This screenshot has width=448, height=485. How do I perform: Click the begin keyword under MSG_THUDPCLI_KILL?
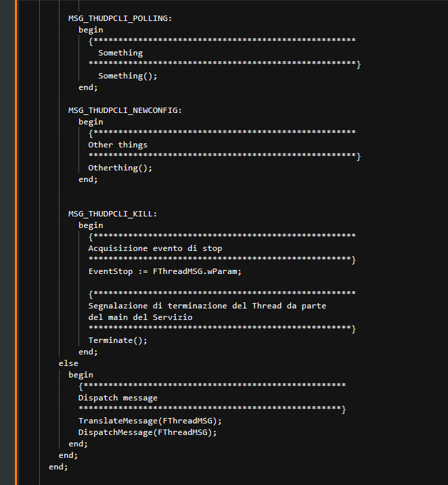(x=91, y=226)
